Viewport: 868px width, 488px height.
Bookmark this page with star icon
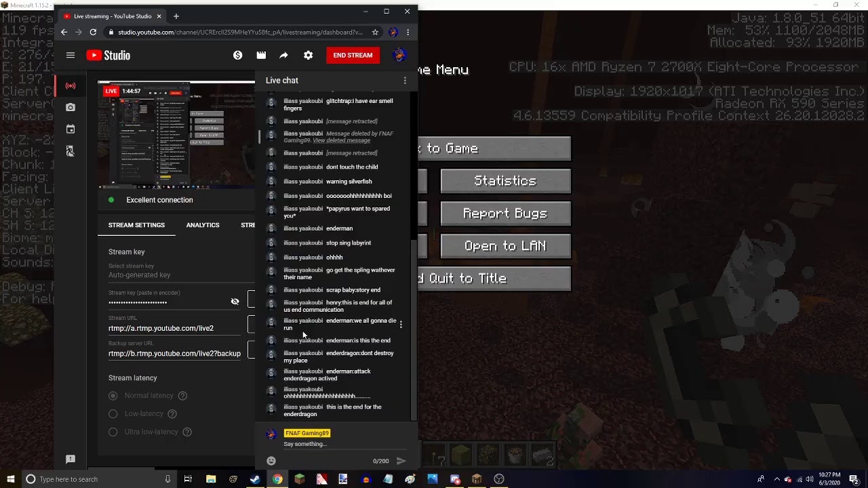pos(375,32)
